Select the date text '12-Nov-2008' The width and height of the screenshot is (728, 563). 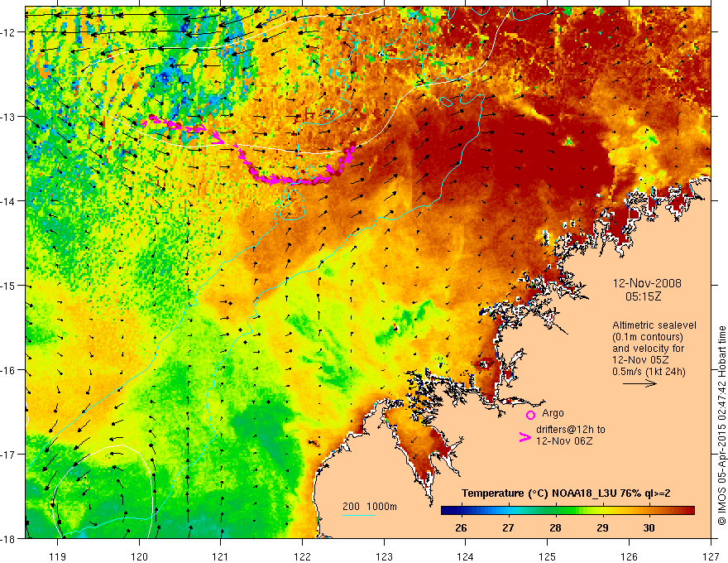[647, 283]
